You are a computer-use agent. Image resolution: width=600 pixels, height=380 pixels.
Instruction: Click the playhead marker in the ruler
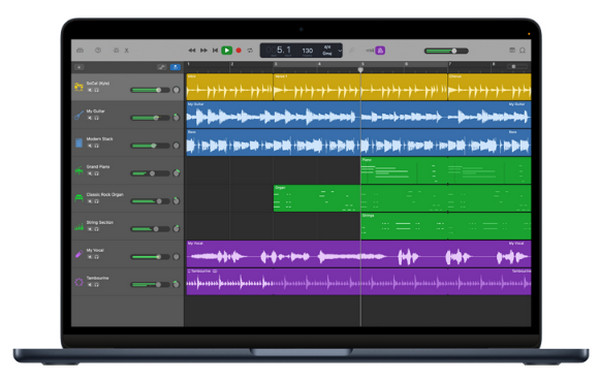click(360, 70)
